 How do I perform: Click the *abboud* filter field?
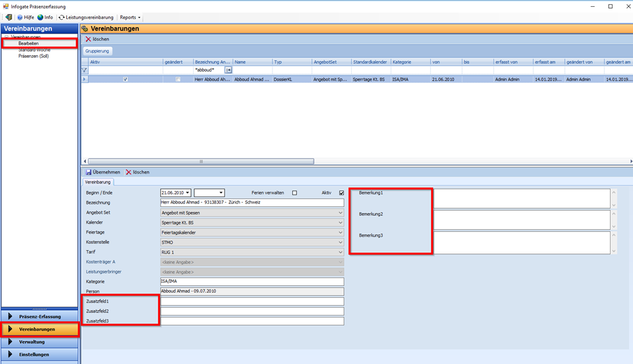coord(209,70)
